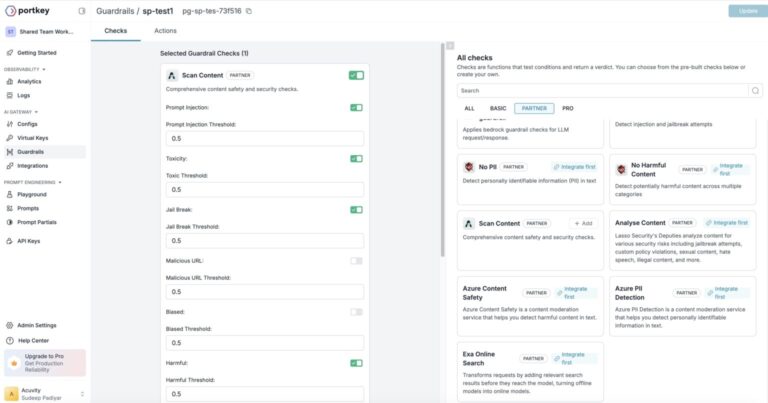Enable the Malicious URL toggle

point(356,260)
